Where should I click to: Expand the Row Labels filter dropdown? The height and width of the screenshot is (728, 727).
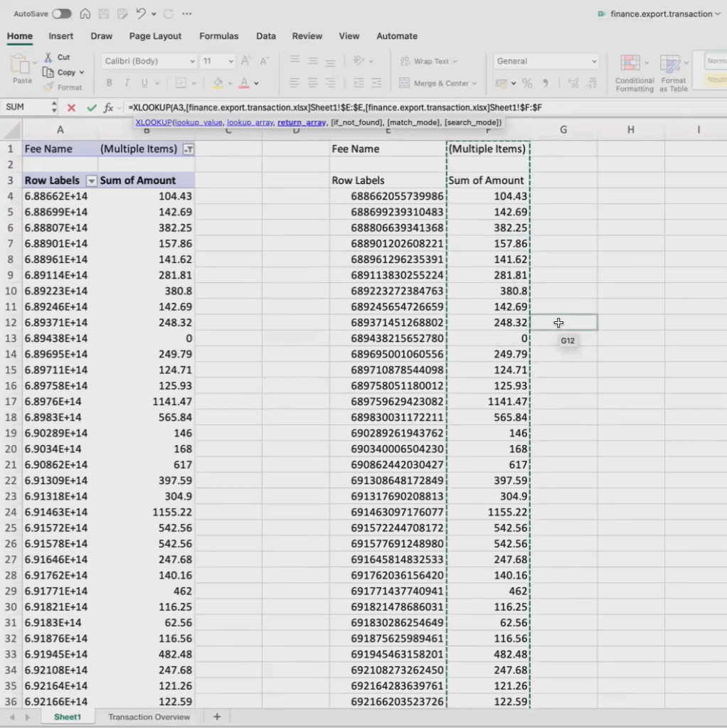tap(91, 181)
